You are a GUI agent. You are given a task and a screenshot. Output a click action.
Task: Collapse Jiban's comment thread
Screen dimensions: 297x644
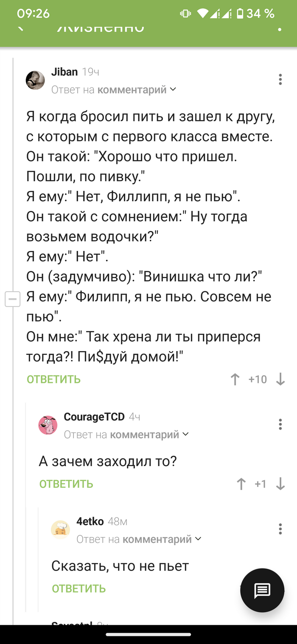[13, 299]
